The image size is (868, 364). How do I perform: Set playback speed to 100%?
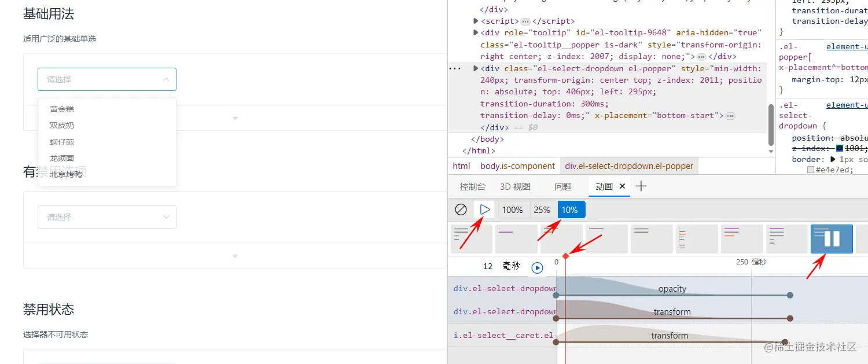(512, 209)
